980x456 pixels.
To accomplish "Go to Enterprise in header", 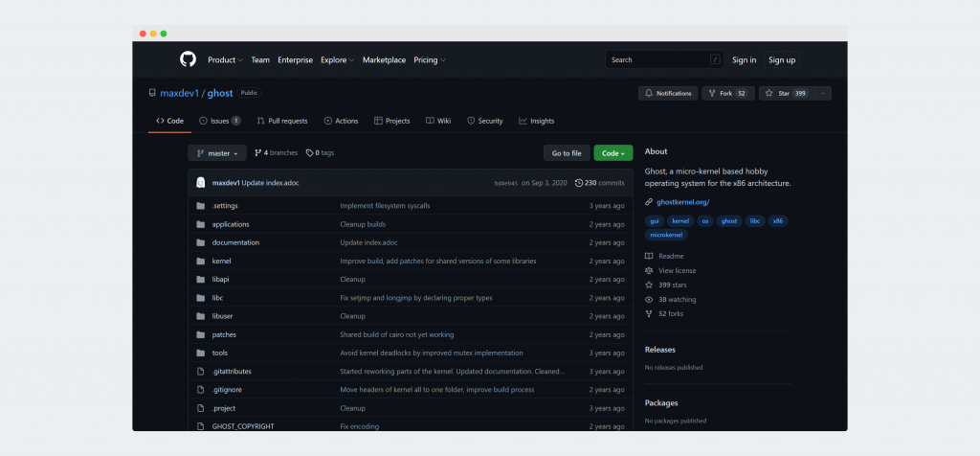I will tap(295, 60).
